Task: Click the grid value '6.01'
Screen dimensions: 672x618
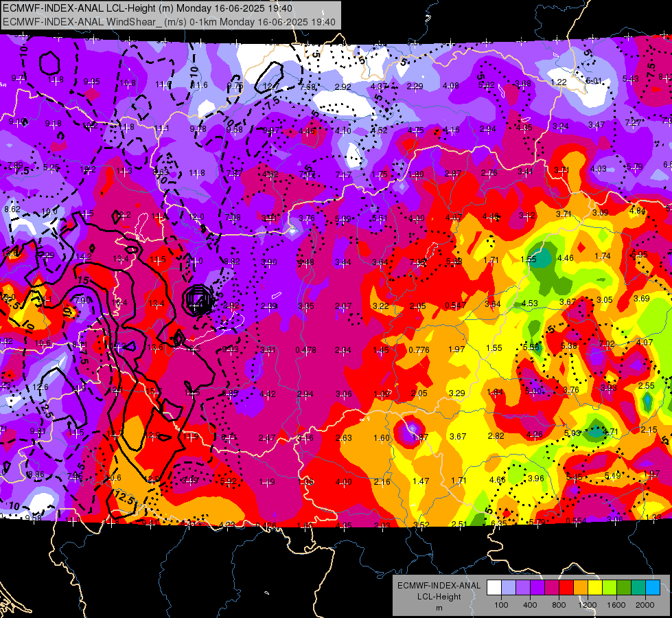Action: click(x=594, y=80)
